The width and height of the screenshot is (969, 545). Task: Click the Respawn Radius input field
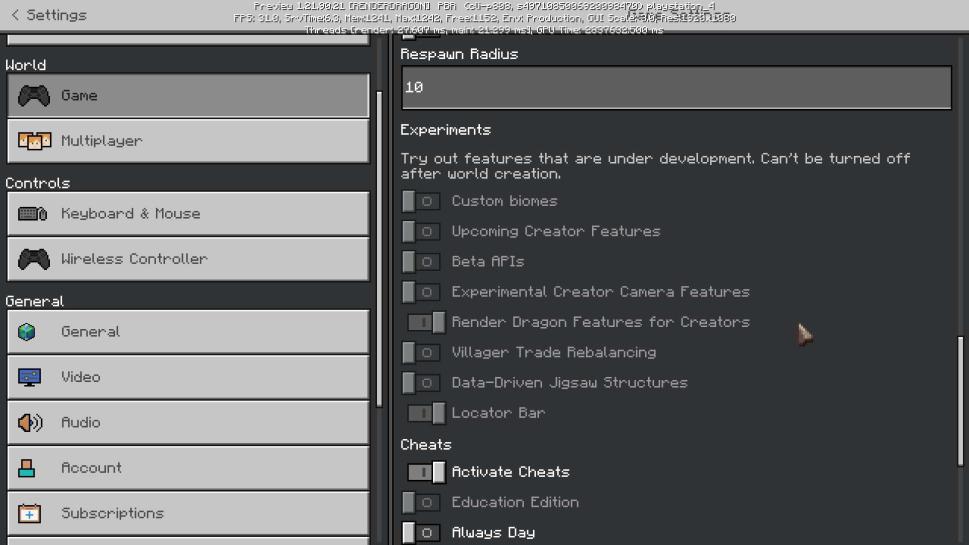pyautogui.click(x=676, y=88)
